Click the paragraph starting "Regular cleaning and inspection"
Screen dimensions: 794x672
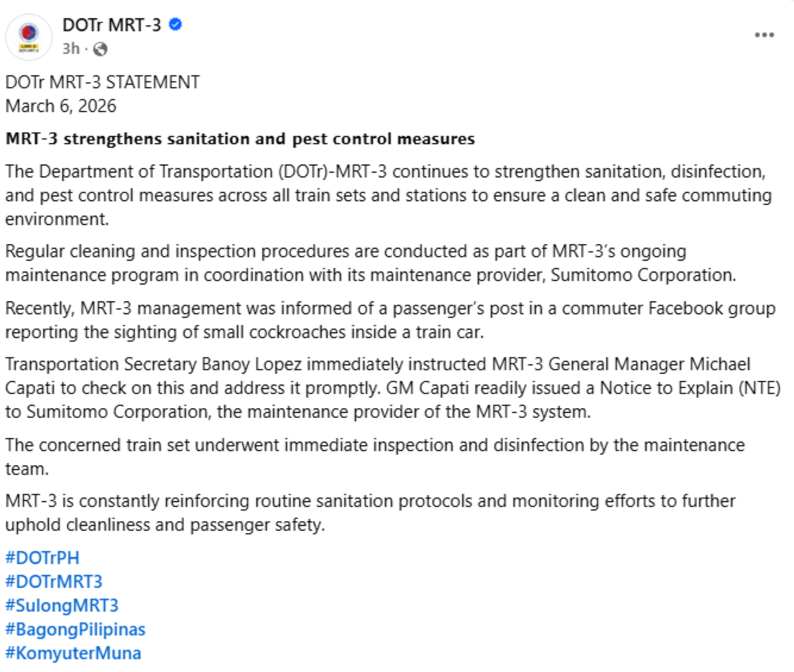point(371,263)
